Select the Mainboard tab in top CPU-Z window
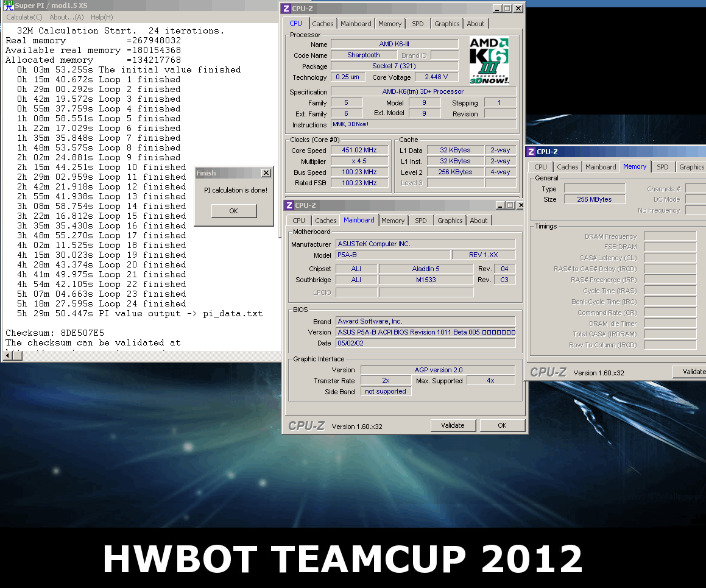 [356, 24]
